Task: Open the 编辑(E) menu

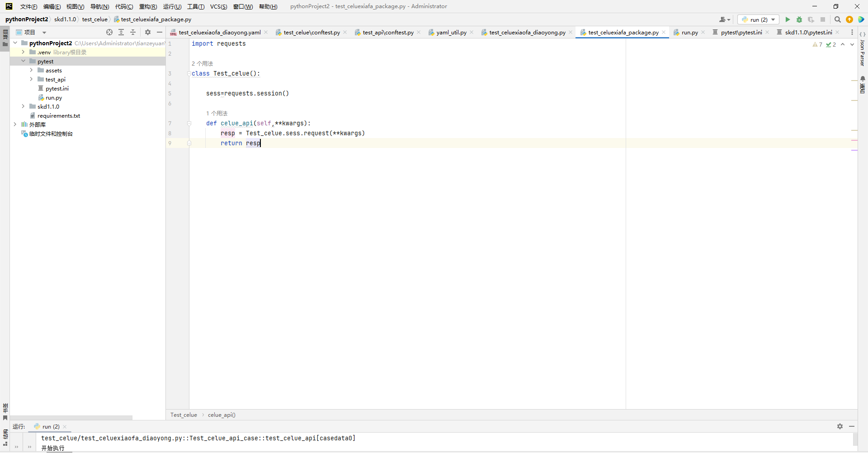Action: 52,6
